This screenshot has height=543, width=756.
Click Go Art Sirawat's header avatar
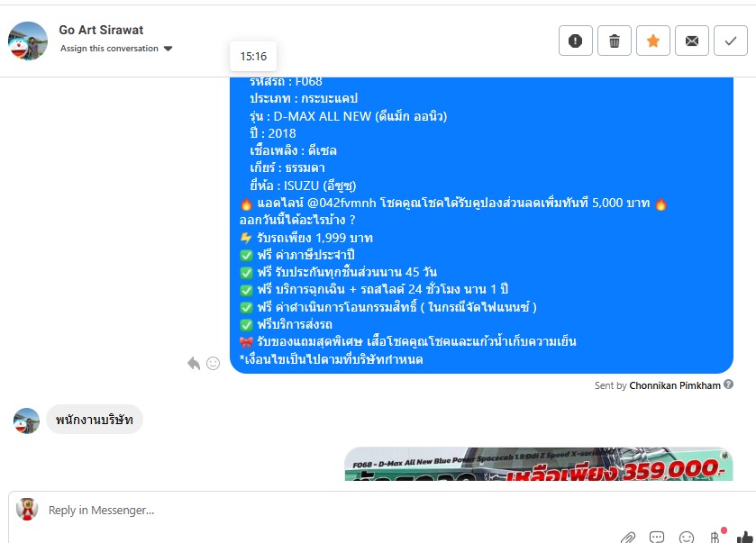[28, 41]
